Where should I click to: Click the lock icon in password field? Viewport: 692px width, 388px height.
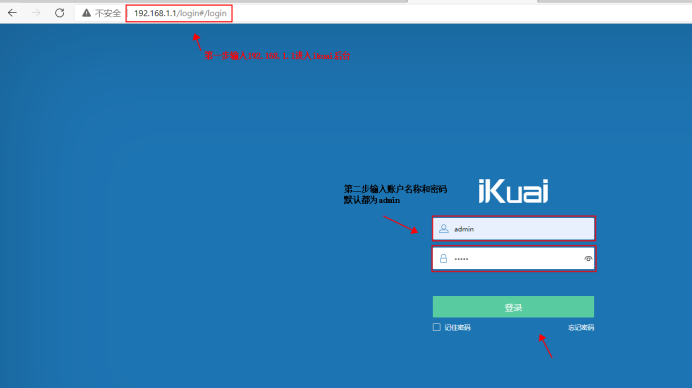pyautogui.click(x=444, y=259)
